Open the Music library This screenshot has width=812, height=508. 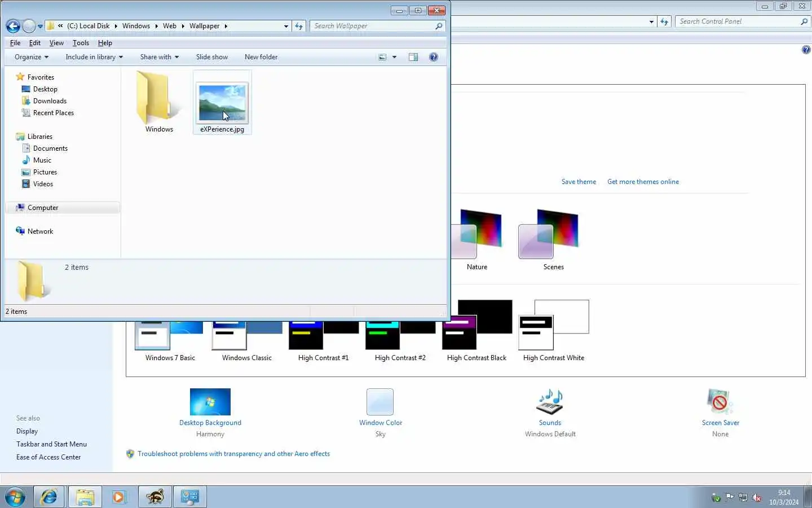click(42, 160)
